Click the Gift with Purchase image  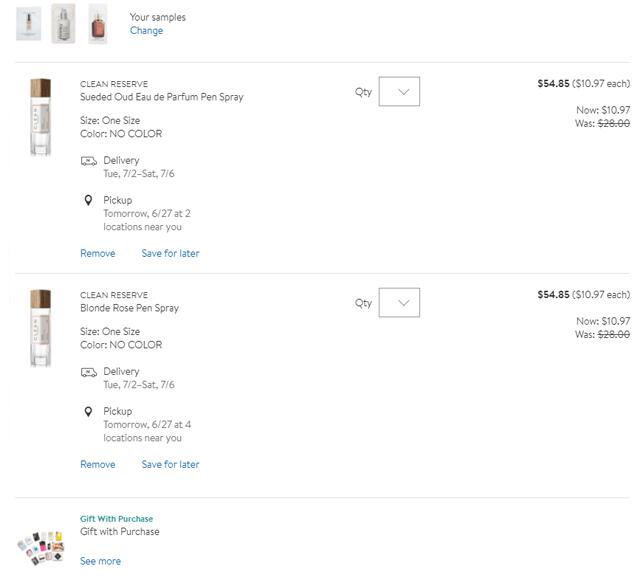coord(41,544)
